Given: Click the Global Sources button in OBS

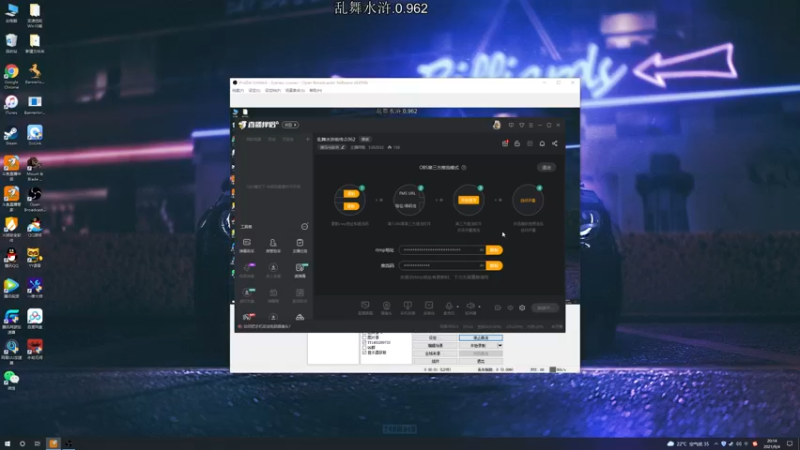Looking at the screenshot, I should 433,353.
